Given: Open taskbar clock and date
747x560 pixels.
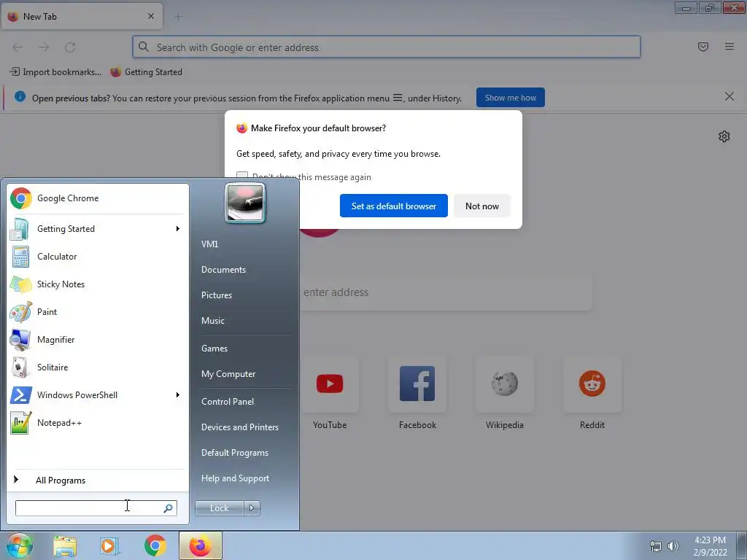Looking at the screenshot, I should [x=710, y=546].
